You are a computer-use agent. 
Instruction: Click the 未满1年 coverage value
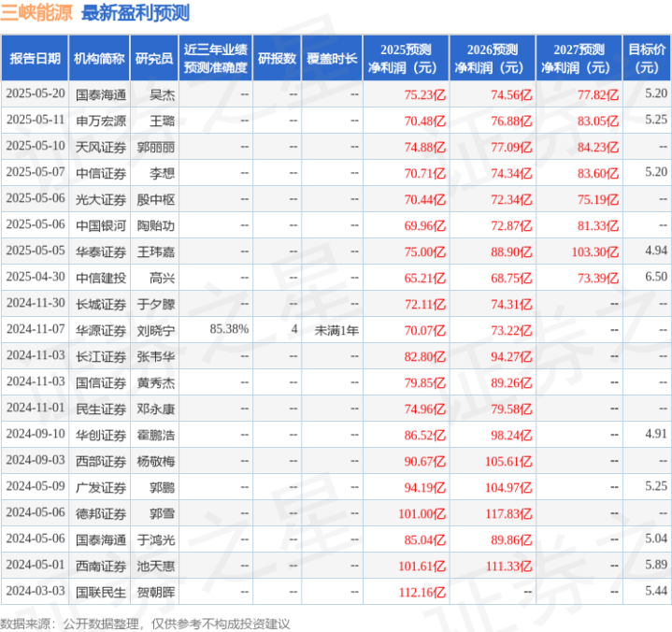click(336, 330)
